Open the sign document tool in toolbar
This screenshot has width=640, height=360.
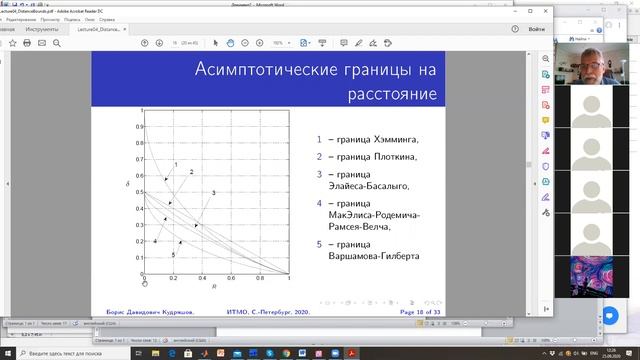(373, 43)
